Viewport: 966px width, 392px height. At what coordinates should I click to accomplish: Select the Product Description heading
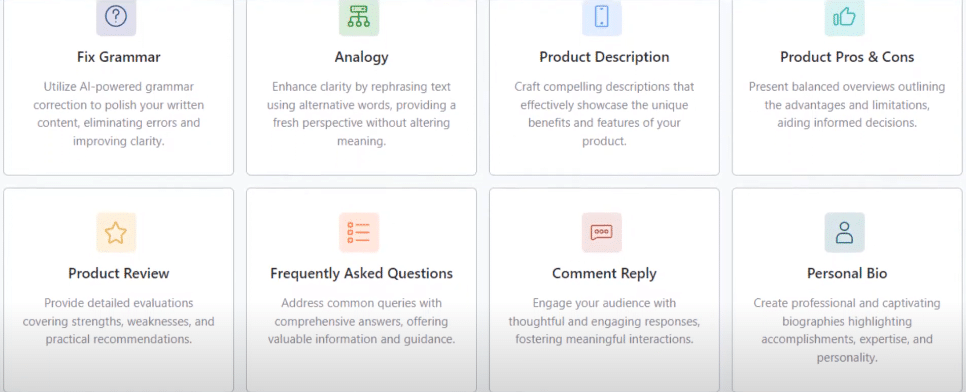click(604, 57)
